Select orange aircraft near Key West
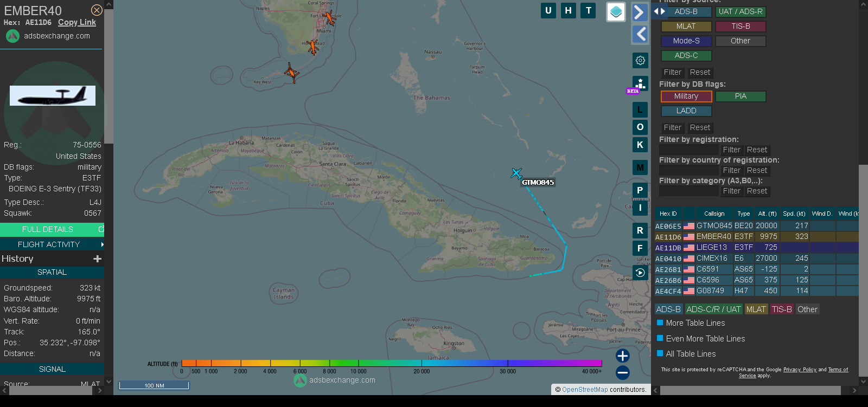This screenshot has height=407, width=868. pos(291,73)
